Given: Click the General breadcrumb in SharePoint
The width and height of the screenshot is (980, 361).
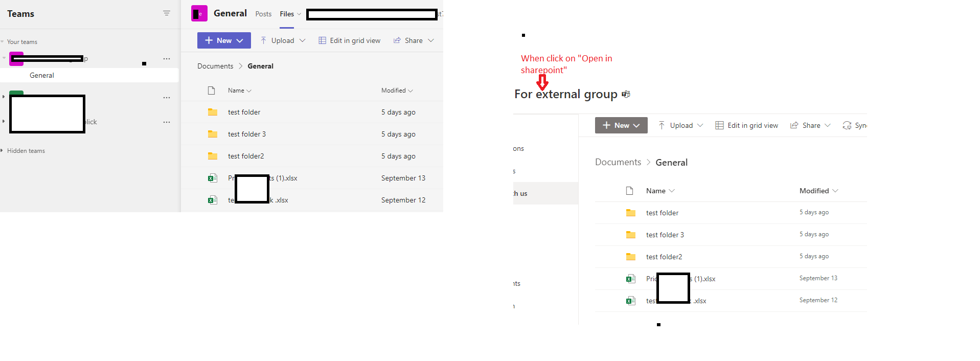Looking at the screenshot, I should point(671,162).
